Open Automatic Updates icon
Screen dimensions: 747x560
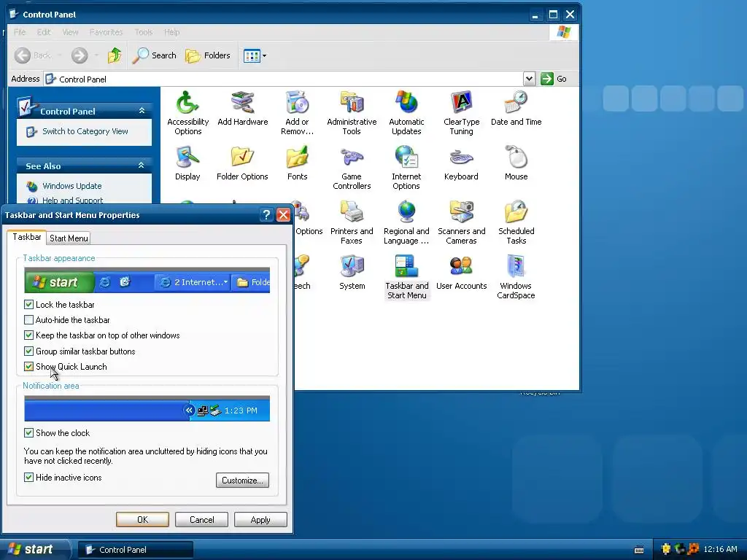point(406,113)
